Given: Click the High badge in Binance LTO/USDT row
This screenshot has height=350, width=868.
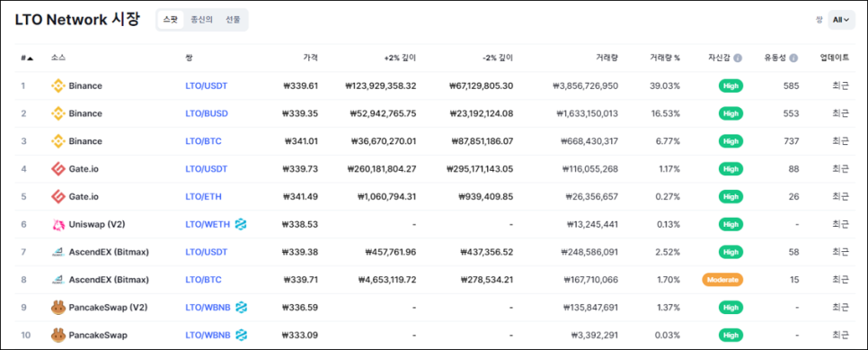Looking at the screenshot, I should click(731, 86).
